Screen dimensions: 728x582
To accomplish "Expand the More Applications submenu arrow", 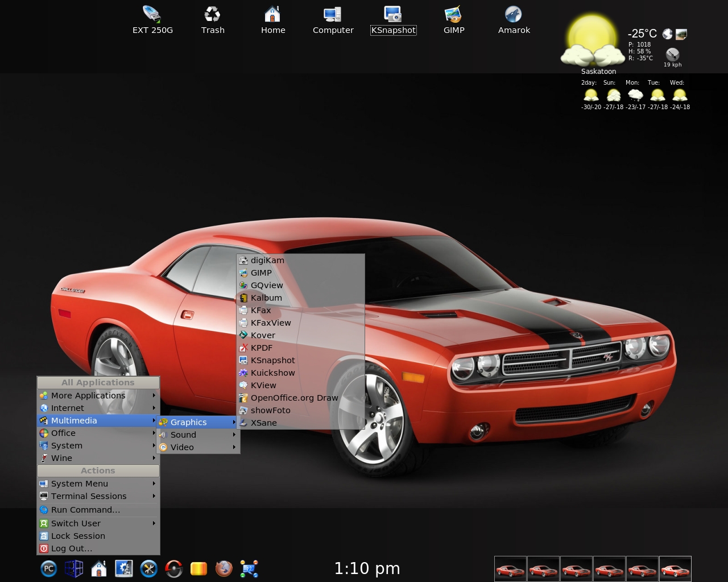I will point(154,395).
